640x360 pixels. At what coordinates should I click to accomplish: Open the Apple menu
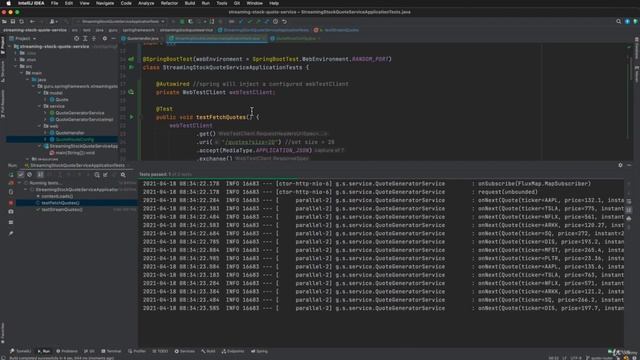click(x=9, y=3)
